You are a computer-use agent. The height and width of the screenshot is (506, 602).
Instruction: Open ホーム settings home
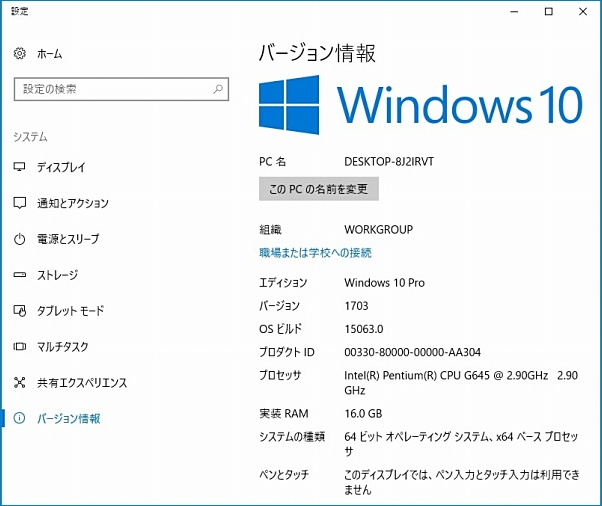[x=50, y=54]
